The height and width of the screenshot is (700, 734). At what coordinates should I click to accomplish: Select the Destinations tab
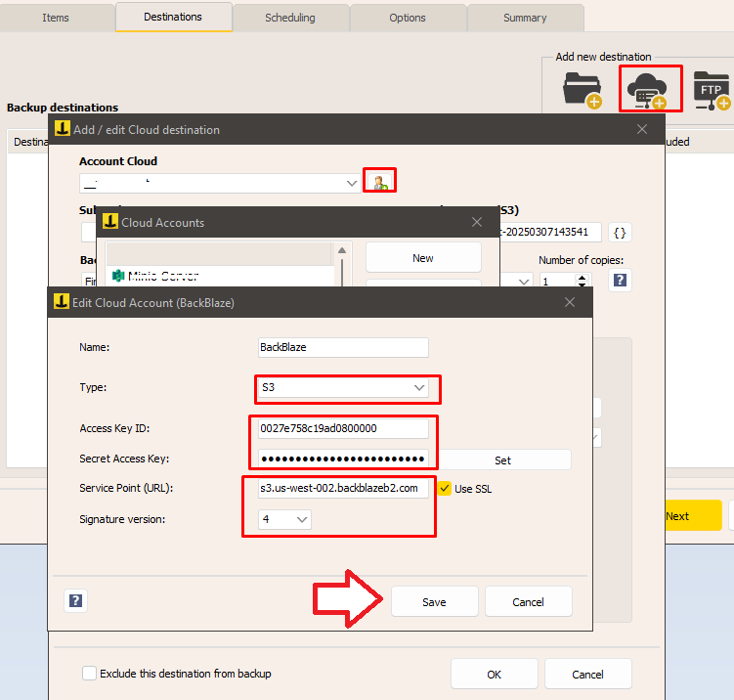click(173, 17)
